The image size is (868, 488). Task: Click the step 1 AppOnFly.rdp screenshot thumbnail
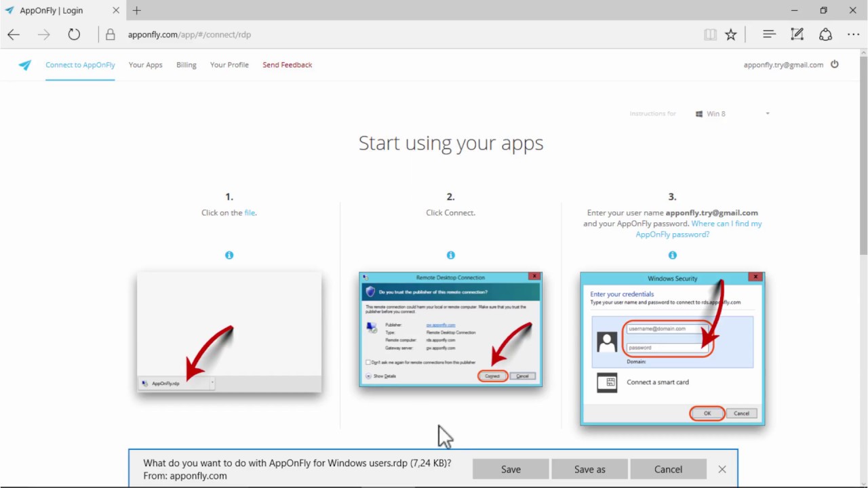point(229,332)
